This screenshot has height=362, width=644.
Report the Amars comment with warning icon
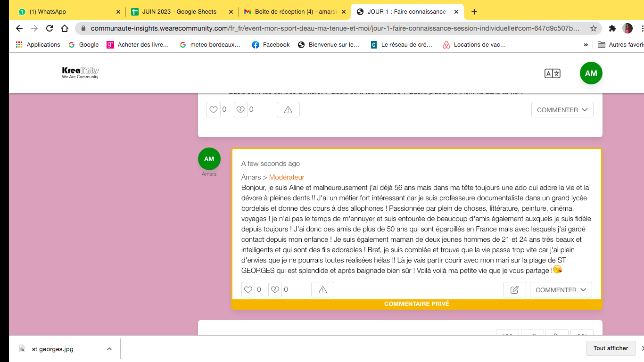[323, 290]
